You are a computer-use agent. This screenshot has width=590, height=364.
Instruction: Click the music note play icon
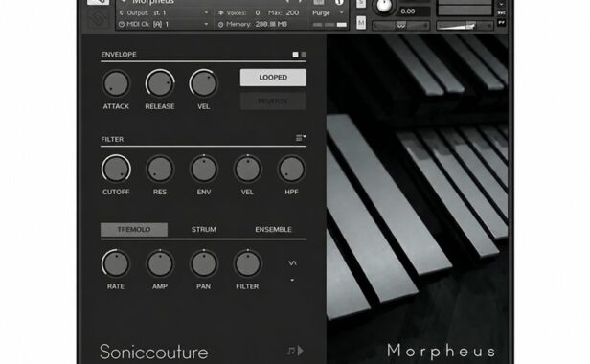(295, 351)
